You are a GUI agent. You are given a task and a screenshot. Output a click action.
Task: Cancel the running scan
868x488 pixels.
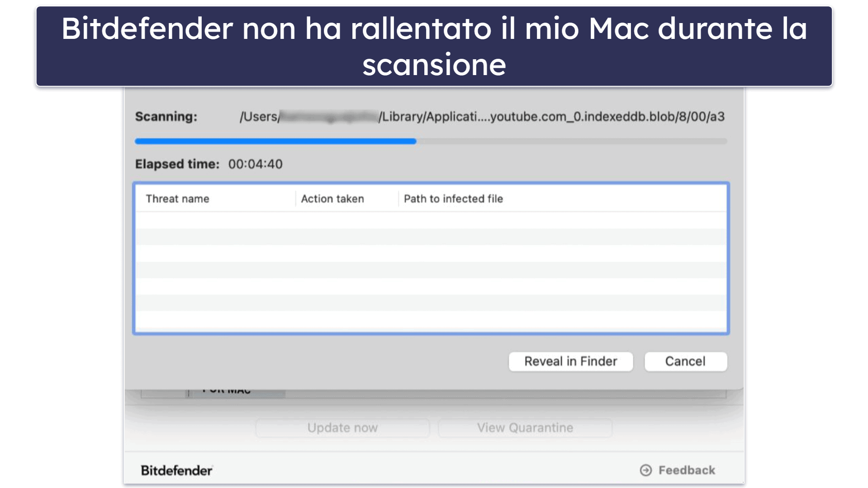[x=685, y=361]
